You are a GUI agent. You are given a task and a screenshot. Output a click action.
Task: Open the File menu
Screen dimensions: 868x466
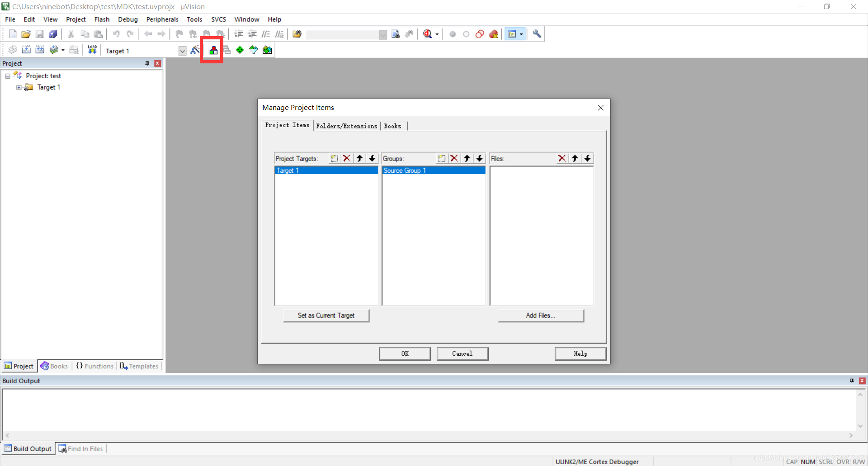click(x=10, y=19)
